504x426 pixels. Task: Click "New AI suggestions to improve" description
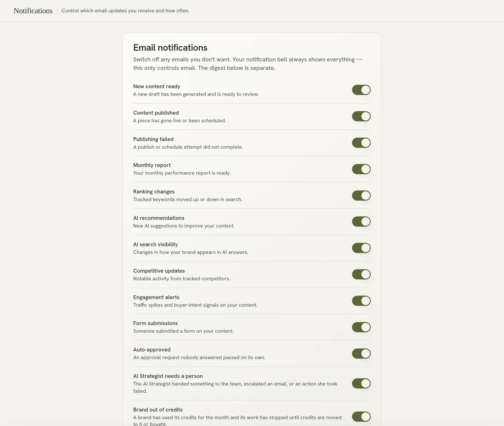(184, 226)
